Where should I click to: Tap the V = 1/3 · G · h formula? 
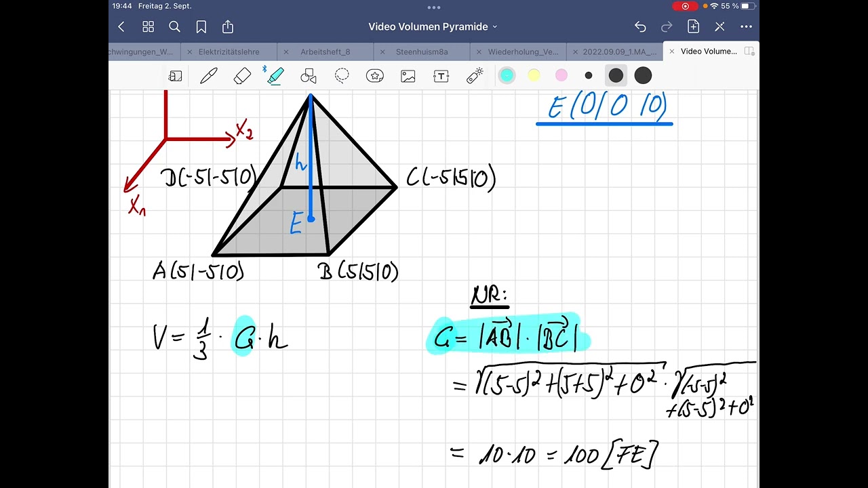pyautogui.click(x=220, y=338)
